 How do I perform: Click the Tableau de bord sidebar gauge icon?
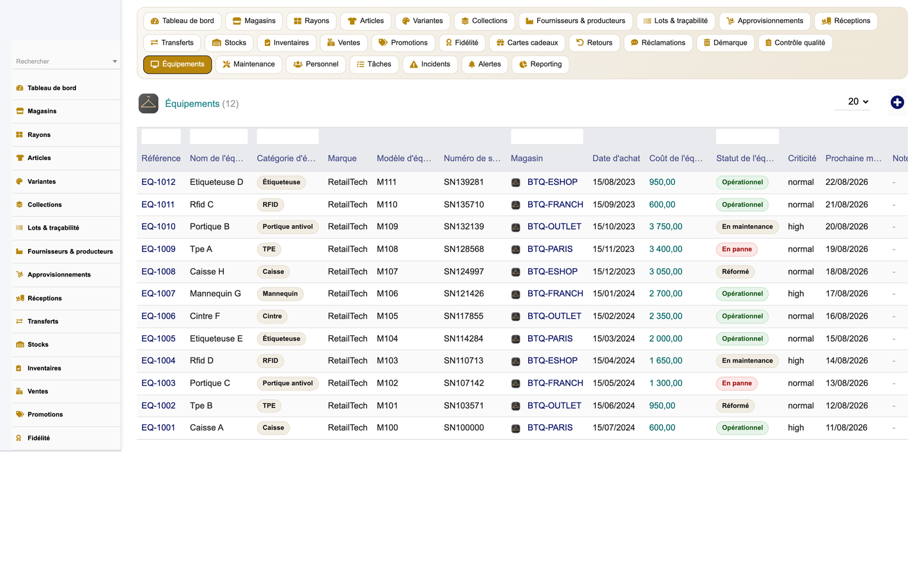[x=20, y=88]
